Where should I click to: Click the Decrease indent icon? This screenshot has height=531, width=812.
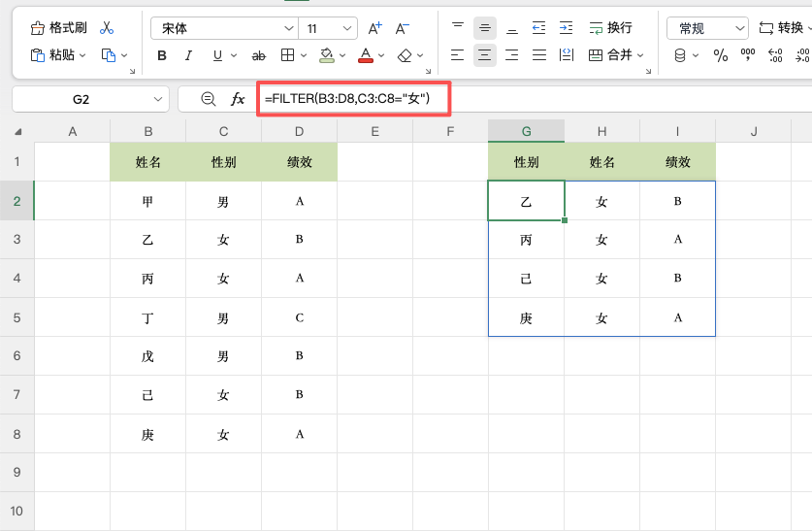click(539, 28)
